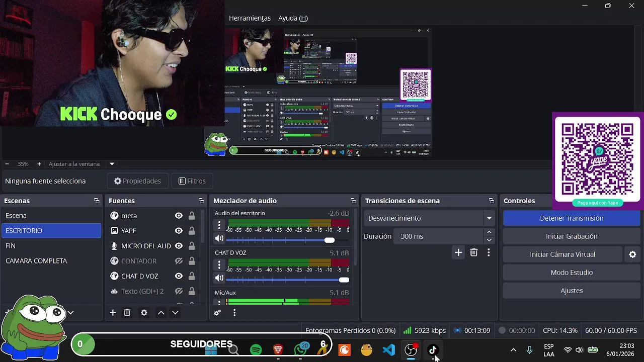Screen dimensions: 644x362
Task: Click the OBS Studio taskbar icon
Action: point(411,349)
